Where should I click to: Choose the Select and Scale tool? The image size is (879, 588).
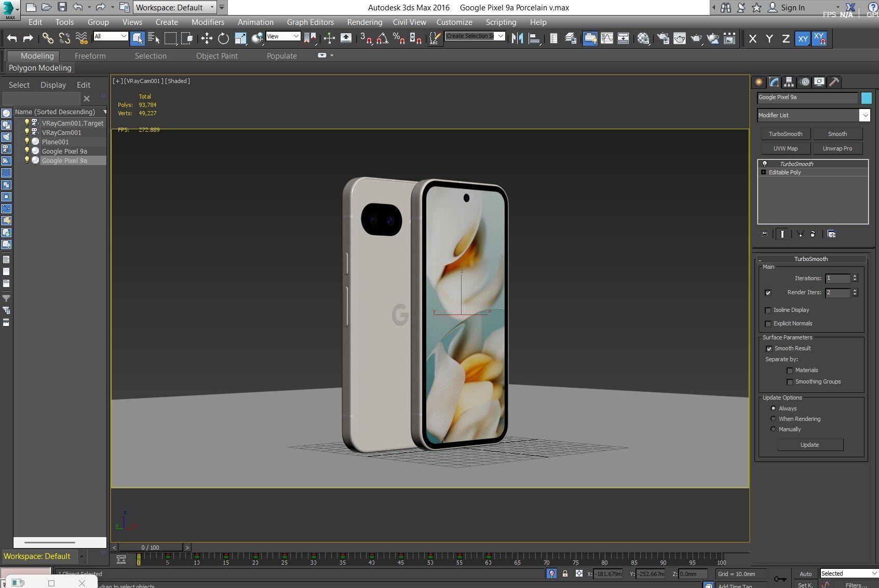[240, 38]
